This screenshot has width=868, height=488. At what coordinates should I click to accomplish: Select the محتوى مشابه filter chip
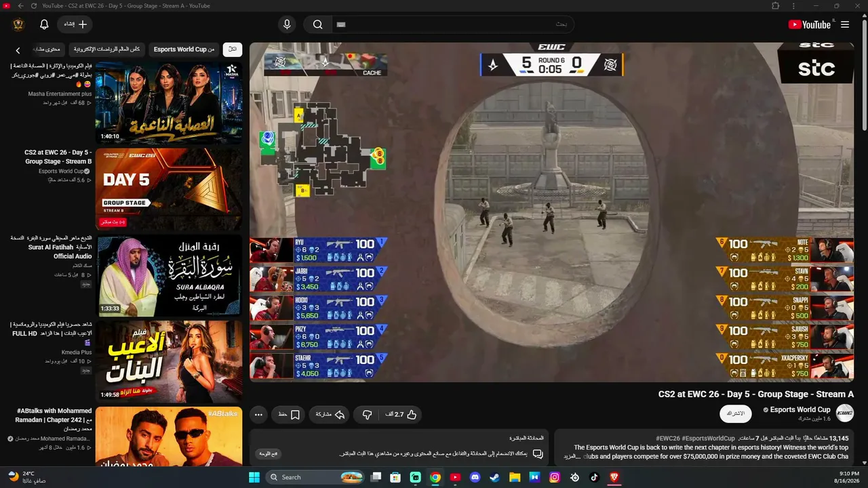click(x=47, y=49)
